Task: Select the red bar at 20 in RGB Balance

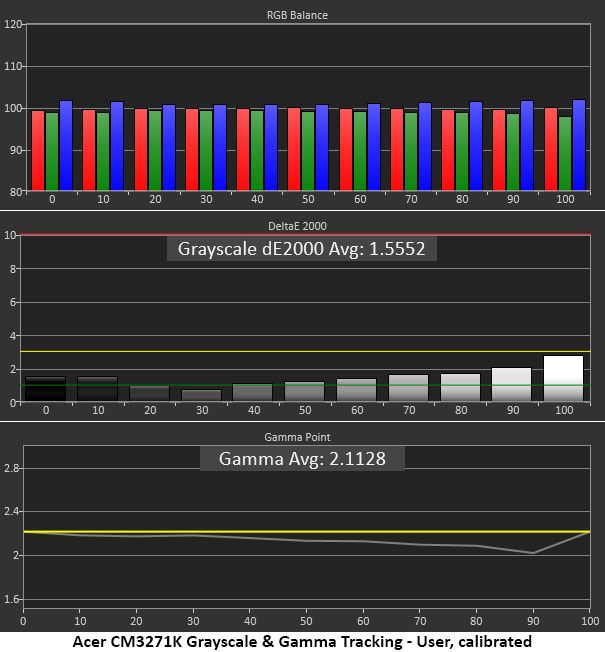Action: pyautogui.click(x=141, y=150)
